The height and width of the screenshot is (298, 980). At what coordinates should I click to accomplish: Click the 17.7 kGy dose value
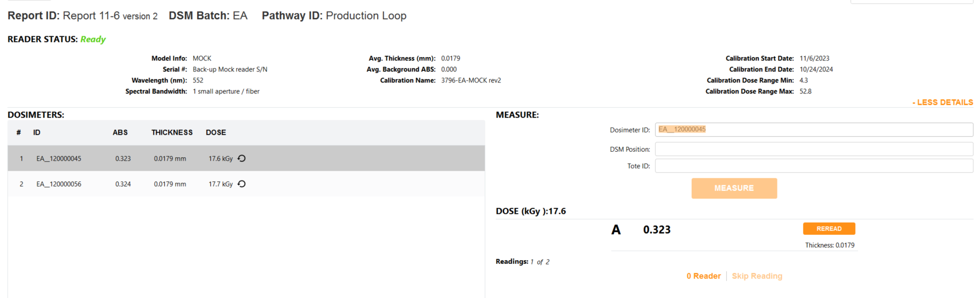click(220, 184)
